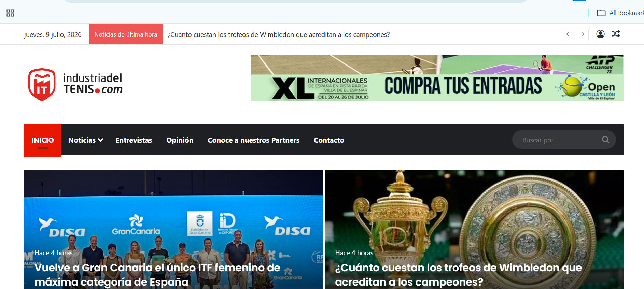644x289 pixels.
Task: Open the browser apps grid icon
Action: pos(10,13)
